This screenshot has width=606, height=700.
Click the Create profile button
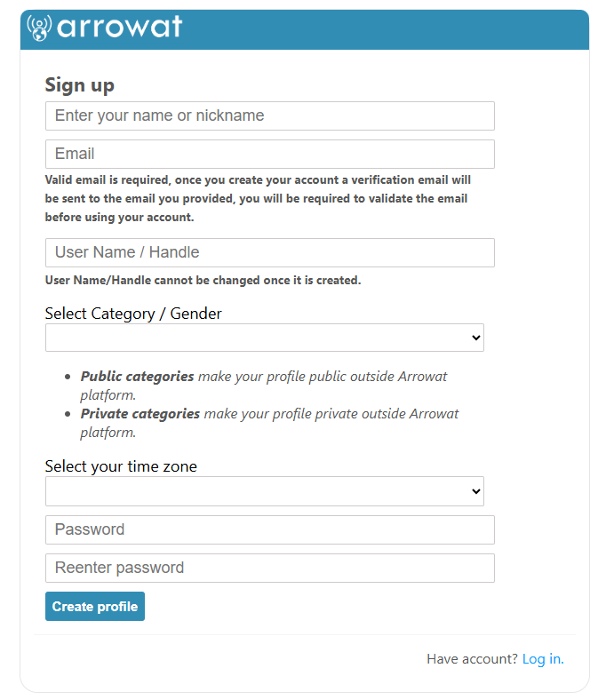(x=95, y=606)
